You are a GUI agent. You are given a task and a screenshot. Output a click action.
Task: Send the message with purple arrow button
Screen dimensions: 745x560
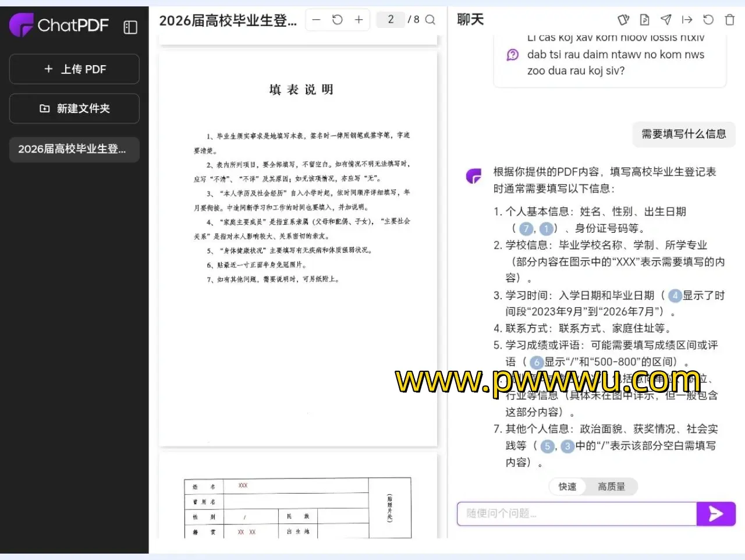(716, 513)
